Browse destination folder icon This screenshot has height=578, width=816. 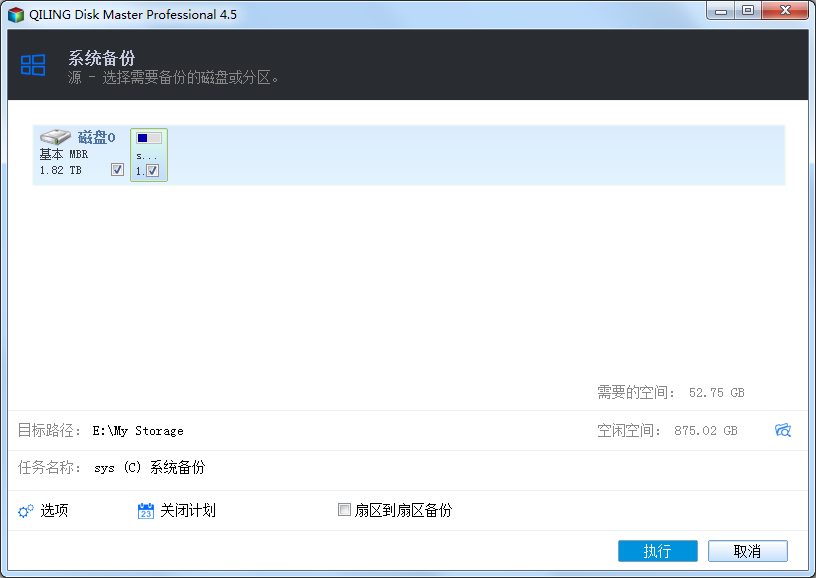tap(782, 430)
